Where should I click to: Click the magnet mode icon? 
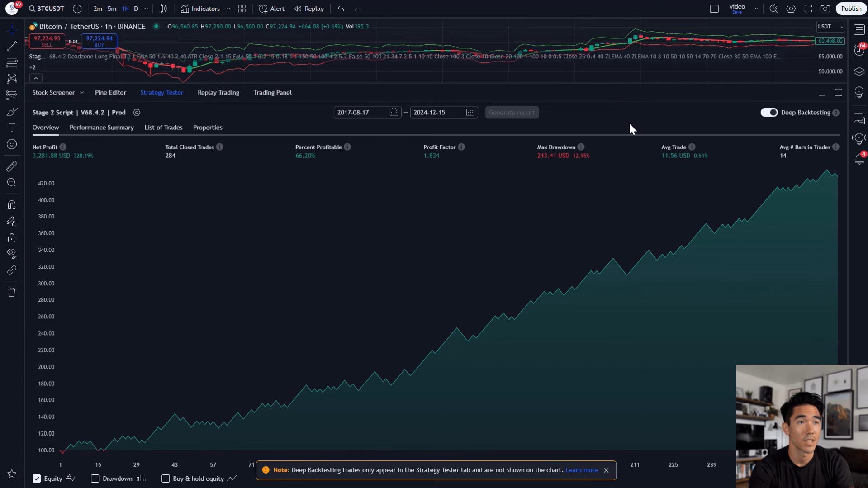coord(12,205)
